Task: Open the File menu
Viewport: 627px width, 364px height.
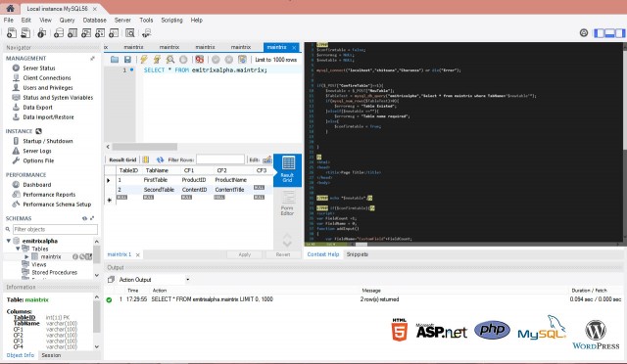Action: coord(9,20)
